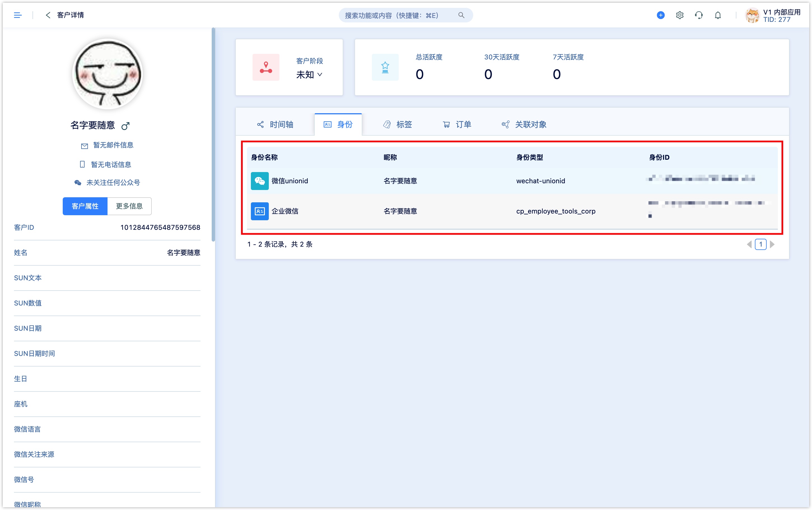Switch to the 关联对象 tab
This screenshot has height=510, width=812.
[x=524, y=124]
